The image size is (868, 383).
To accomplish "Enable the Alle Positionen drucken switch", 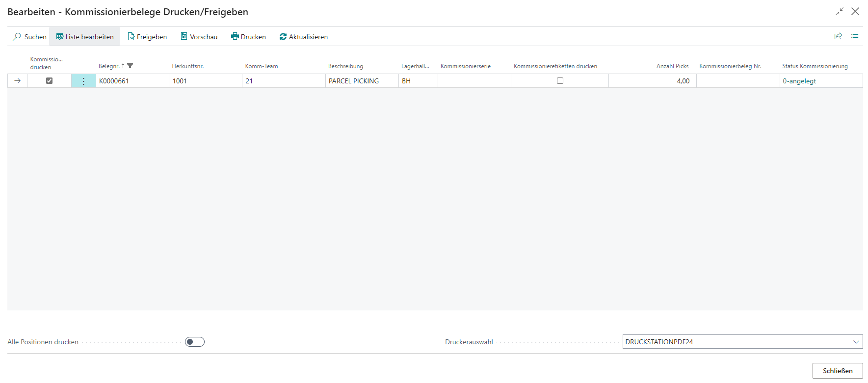I will pyautogui.click(x=194, y=342).
